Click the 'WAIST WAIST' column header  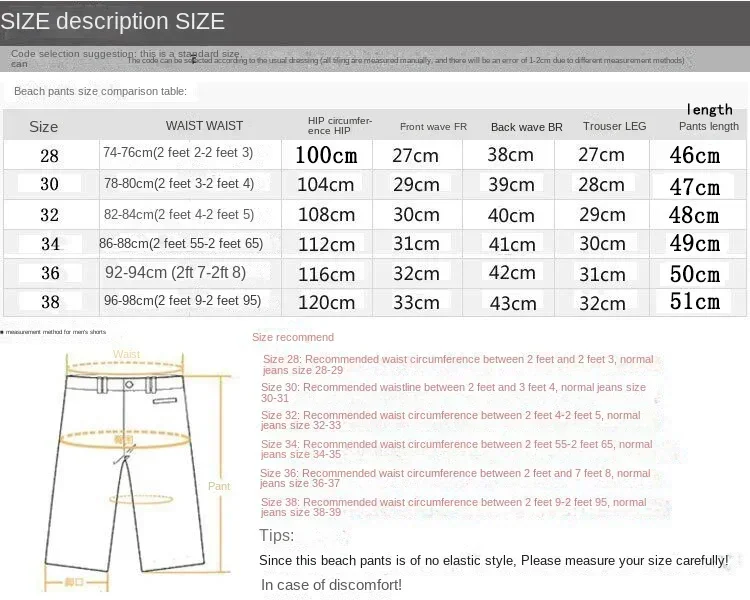point(204,125)
